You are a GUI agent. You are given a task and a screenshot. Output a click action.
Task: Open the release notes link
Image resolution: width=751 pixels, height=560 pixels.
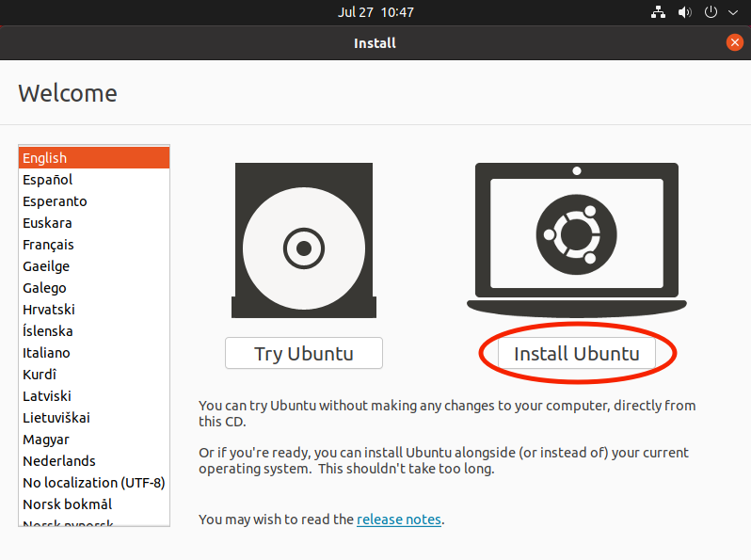[x=399, y=520]
